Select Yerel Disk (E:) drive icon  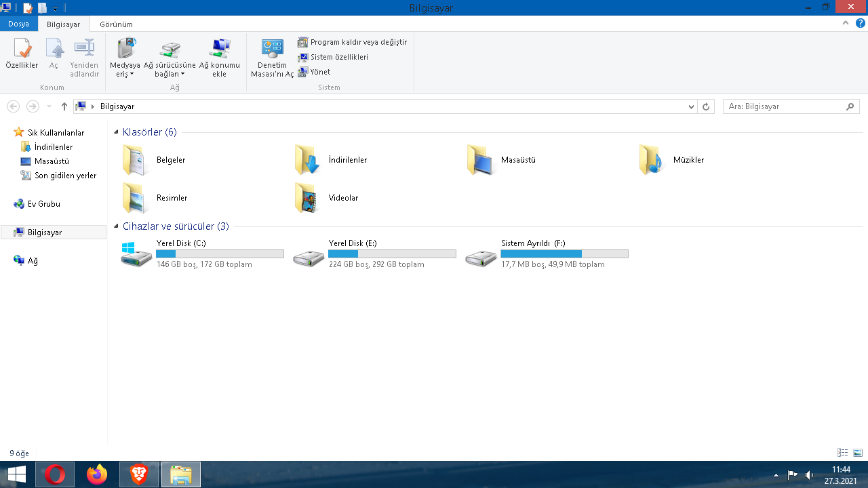tap(309, 258)
